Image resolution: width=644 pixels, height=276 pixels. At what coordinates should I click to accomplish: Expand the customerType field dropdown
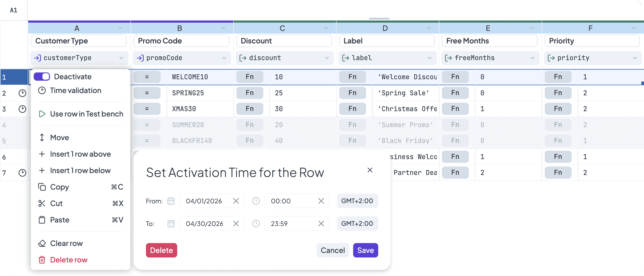click(121, 58)
